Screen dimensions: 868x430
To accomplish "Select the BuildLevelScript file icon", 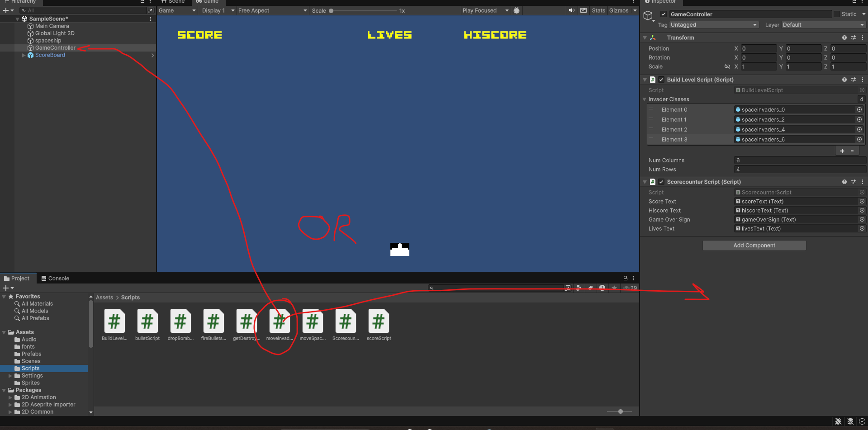I will pyautogui.click(x=114, y=321).
